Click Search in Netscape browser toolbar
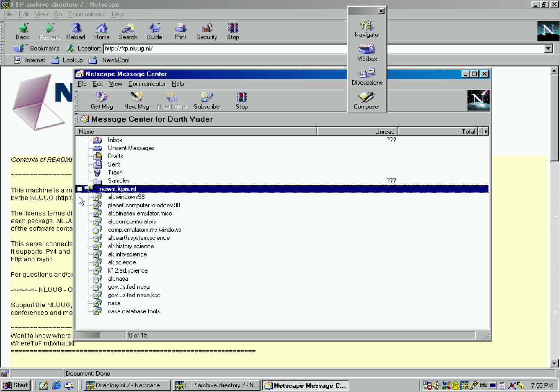Image resolution: width=560 pixels, height=392 pixels. tap(128, 31)
